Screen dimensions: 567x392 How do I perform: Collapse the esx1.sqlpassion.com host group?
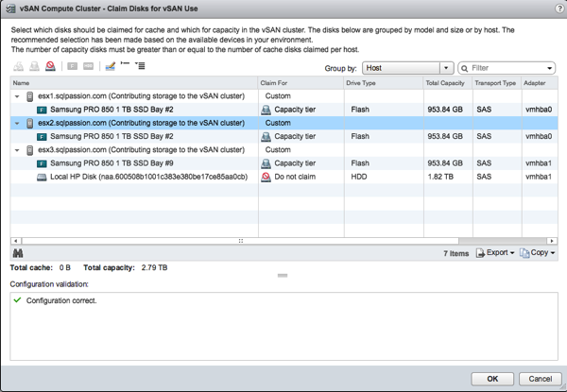point(17,96)
